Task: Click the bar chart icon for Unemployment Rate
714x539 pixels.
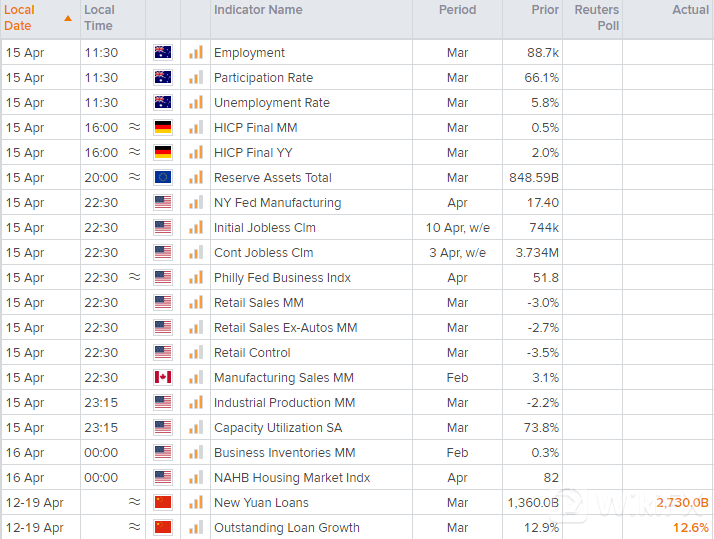Action: point(195,103)
